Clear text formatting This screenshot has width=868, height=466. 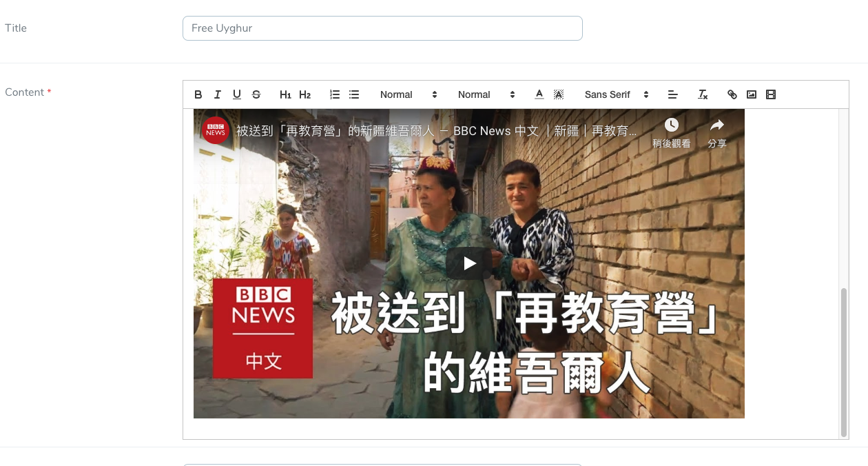pyautogui.click(x=703, y=94)
